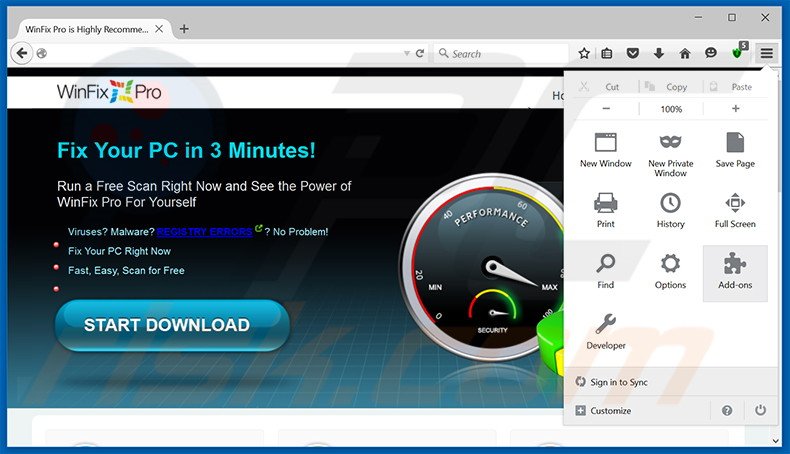Save page to Pocket
The width and height of the screenshot is (790, 454).
[x=632, y=53]
